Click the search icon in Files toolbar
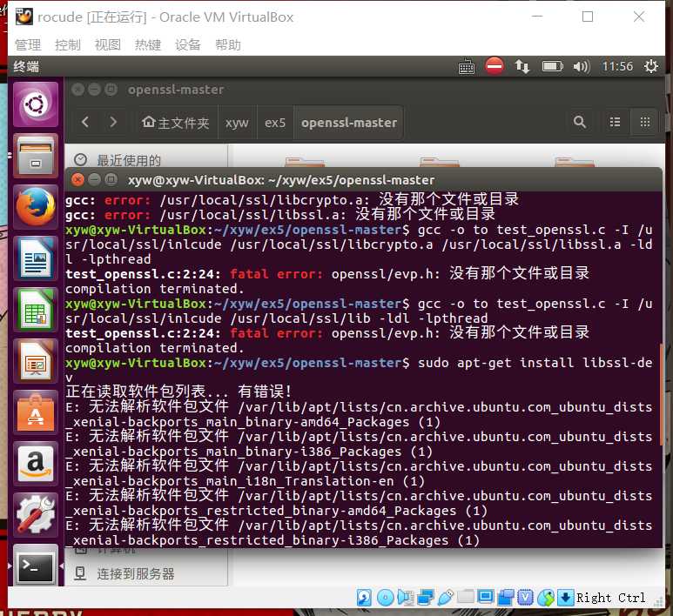Viewport: 673px width, 616px height. [580, 123]
